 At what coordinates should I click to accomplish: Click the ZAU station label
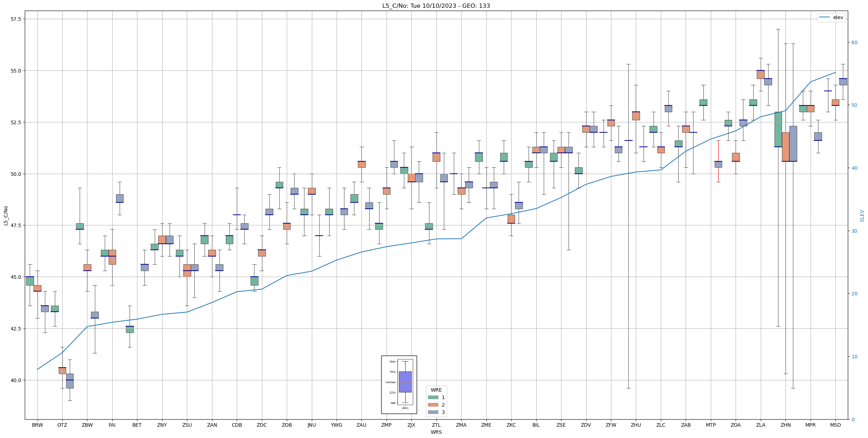361,425
